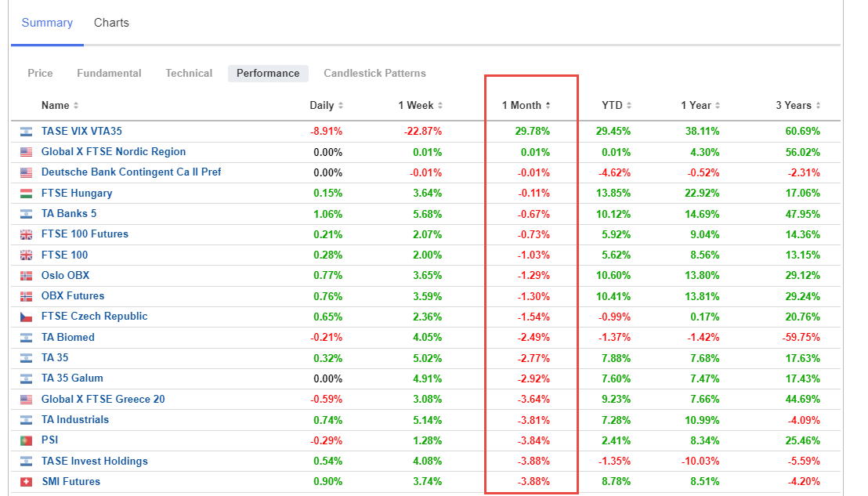The image size is (868, 496).
Task: Click Portugal flag beside PSI
Action: (26, 440)
